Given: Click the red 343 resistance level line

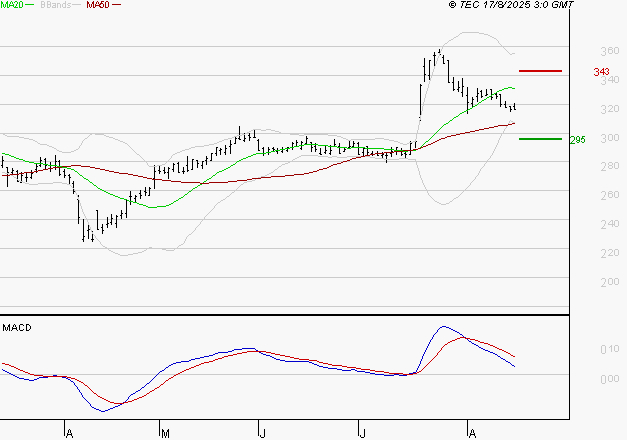Looking at the screenshot, I should pyautogui.click(x=540, y=71).
